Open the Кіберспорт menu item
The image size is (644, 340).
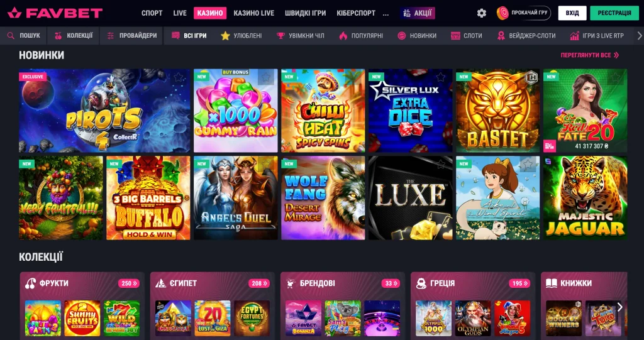356,13
